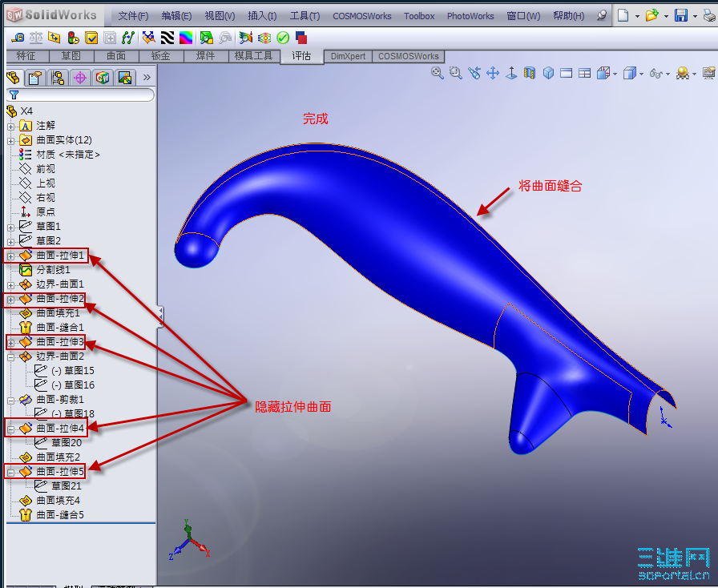
Task: Open Mass Properties scale icon
Action: [x=36, y=38]
